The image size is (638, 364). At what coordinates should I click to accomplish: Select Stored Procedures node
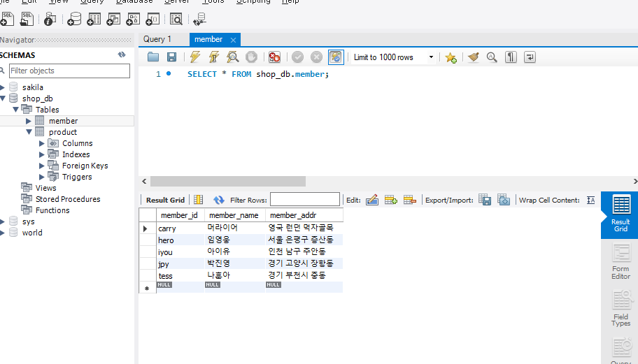[x=68, y=199]
